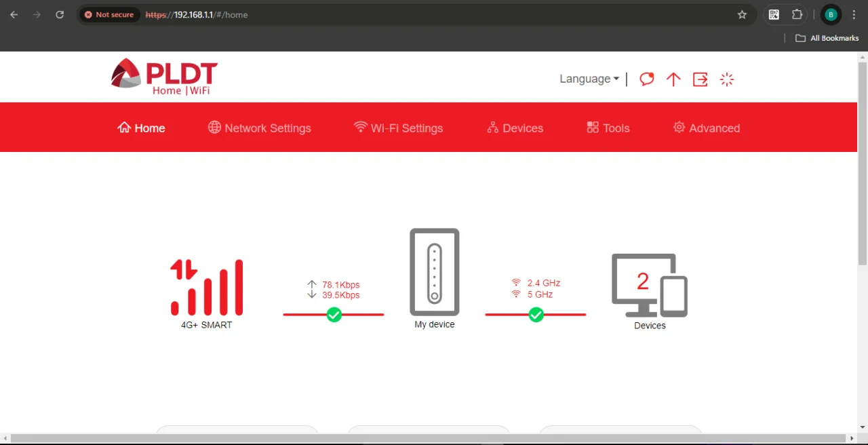Go back in browser history
Viewport: 868px width, 445px height.
pyautogui.click(x=14, y=14)
